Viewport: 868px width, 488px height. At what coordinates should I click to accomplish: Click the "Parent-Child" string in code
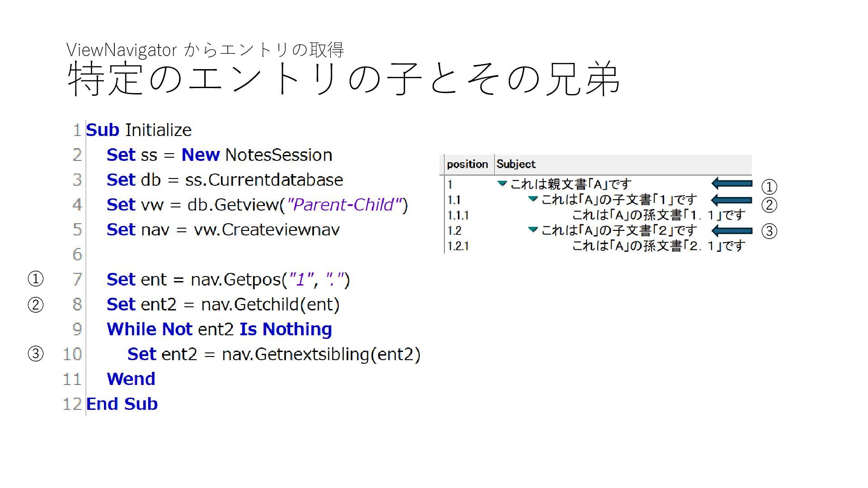(344, 205)
